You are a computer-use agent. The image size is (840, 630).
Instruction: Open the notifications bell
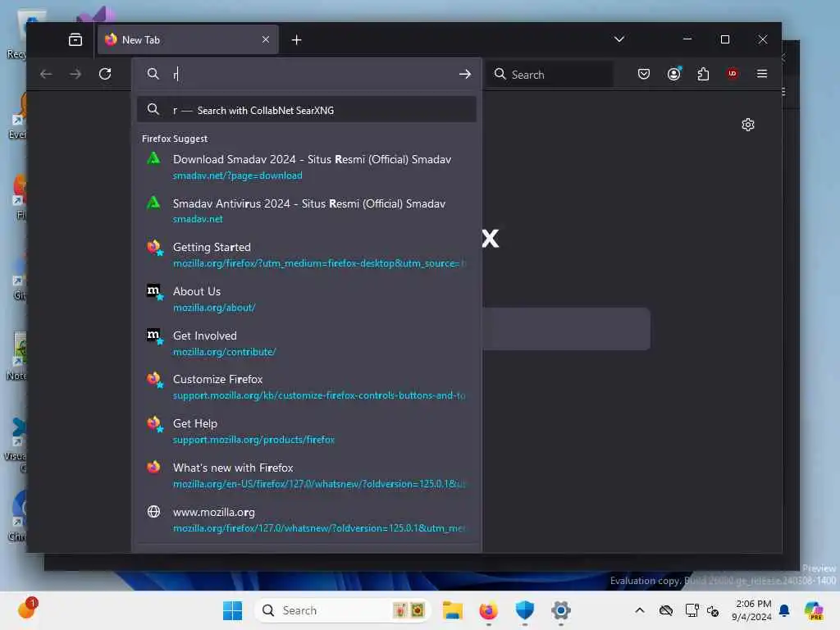(x=784, y=610)
